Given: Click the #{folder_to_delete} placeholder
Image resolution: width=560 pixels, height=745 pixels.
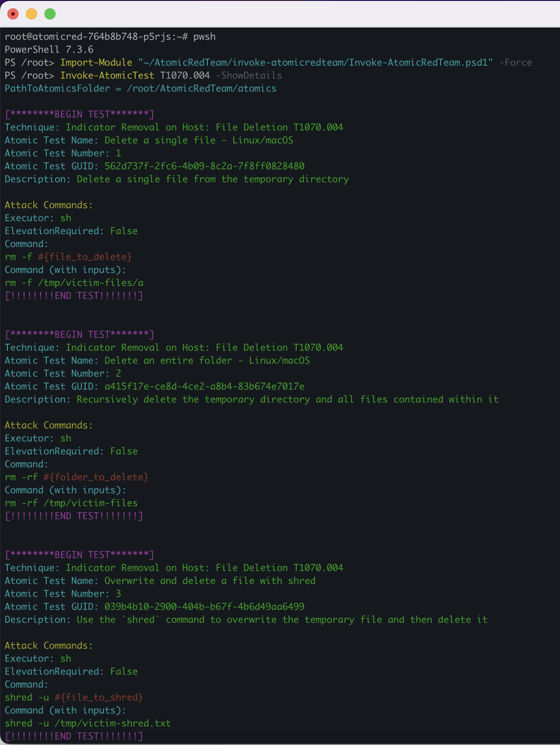Looking at the screenshot, I should pos(96,477).
